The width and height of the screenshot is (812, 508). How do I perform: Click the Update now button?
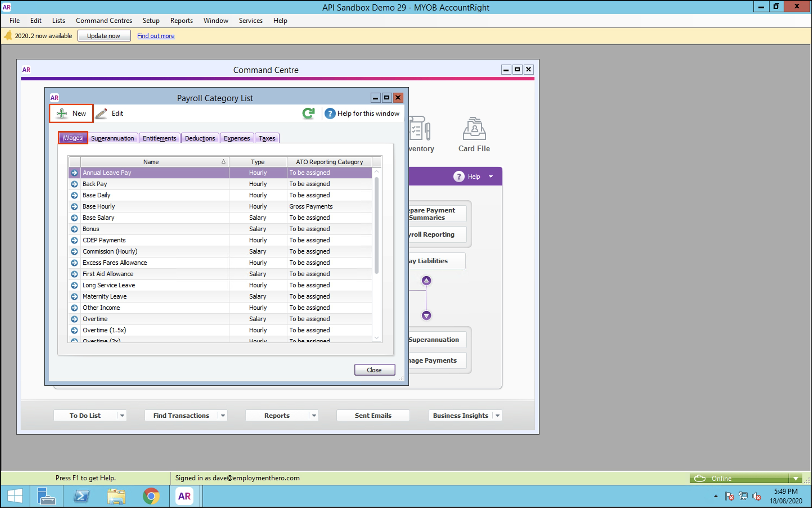pyautogui.click(x=104, y=36)
